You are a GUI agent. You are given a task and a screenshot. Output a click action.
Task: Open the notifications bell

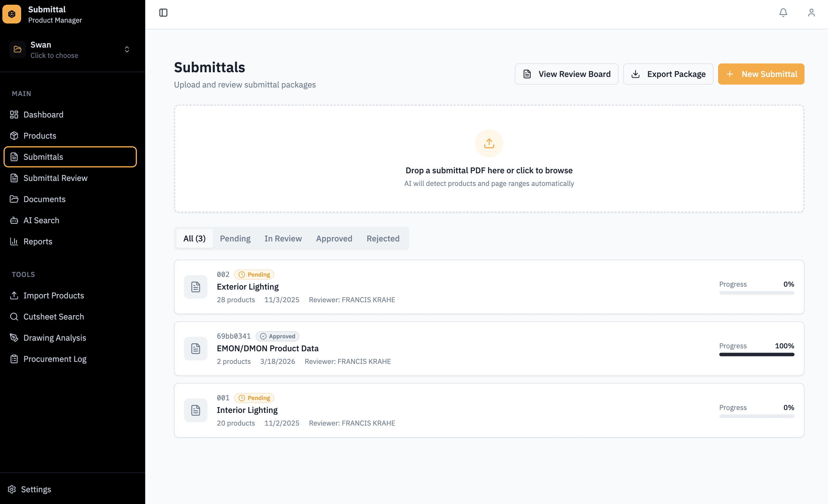[783, 13]
